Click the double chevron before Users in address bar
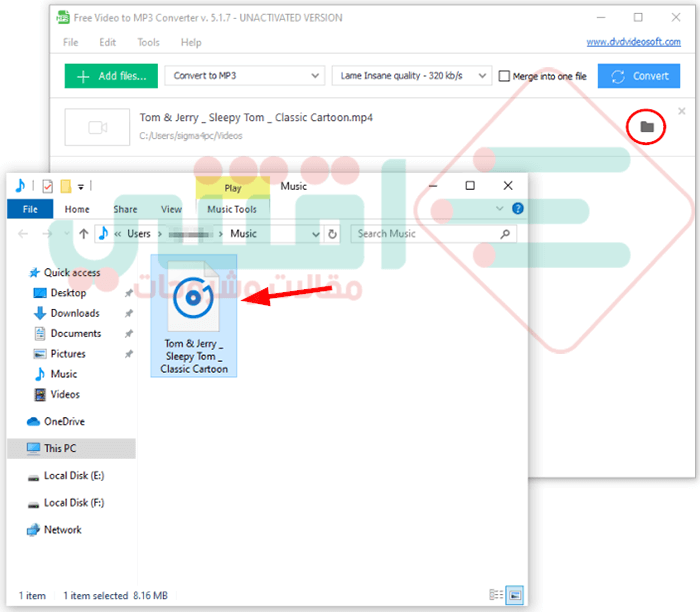Viewport: 700px width, 612px height. (118, 234)
